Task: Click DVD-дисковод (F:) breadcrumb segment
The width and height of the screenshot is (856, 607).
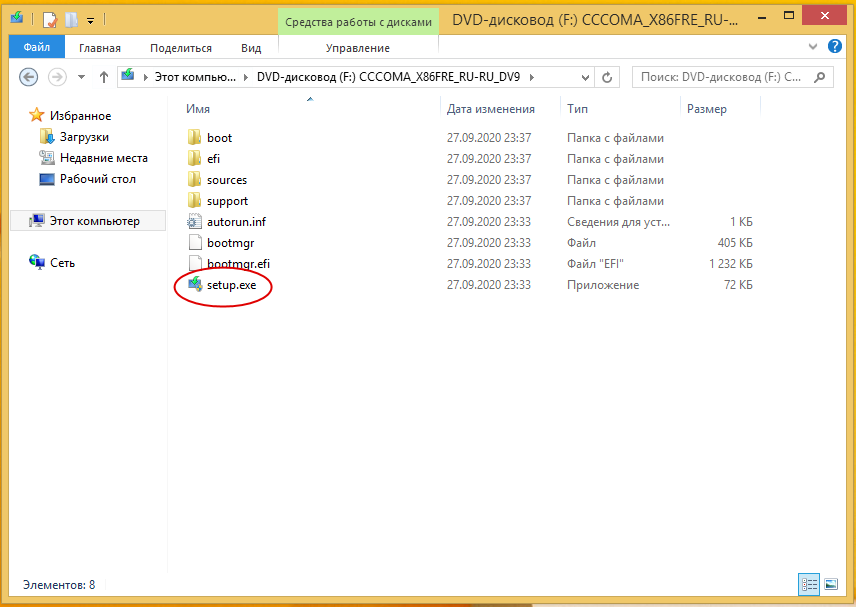Action: [x=388, y=77]
